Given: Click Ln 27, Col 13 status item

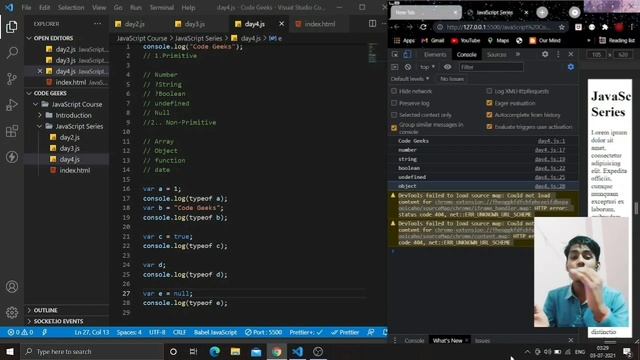Looking at the screenshot, I should [92, 332].
